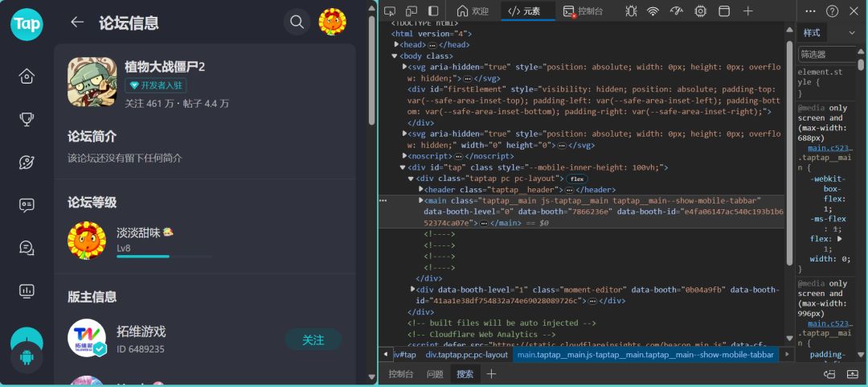Open the Performance gauge icon tab

[x=677, y=11]
